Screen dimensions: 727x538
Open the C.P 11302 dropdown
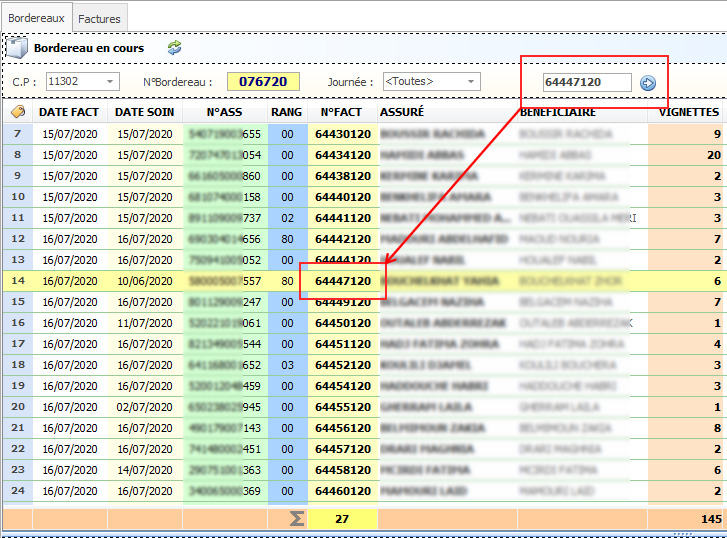[110, 82]
